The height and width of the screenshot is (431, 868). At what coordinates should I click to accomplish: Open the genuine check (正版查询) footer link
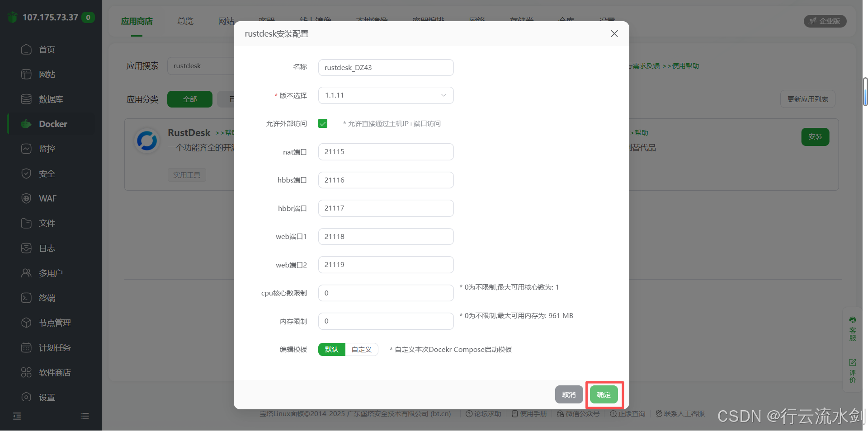(627, 414)
